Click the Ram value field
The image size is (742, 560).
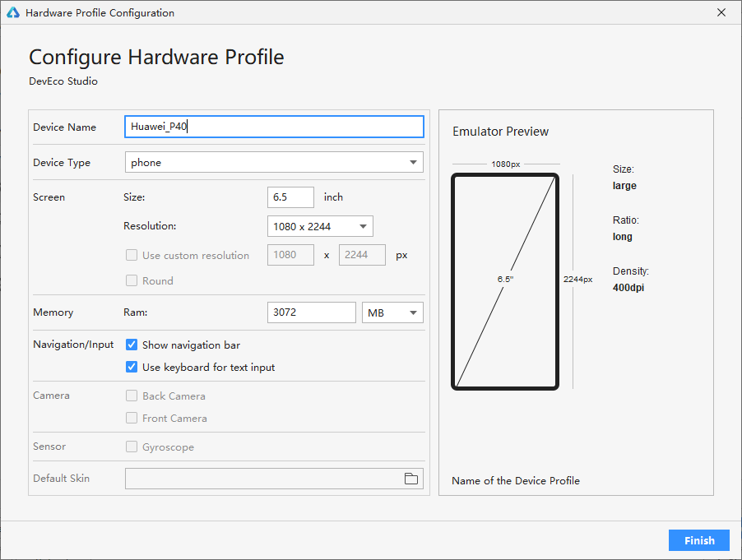coord(311,313)
